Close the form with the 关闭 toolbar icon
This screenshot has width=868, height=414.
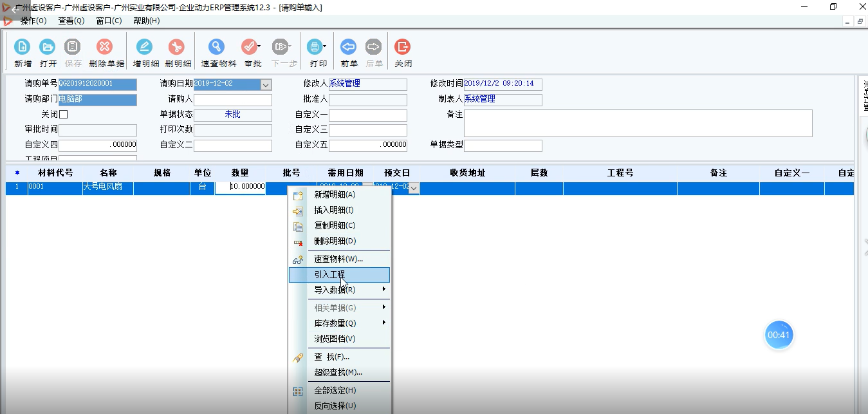tap(401, 52)
